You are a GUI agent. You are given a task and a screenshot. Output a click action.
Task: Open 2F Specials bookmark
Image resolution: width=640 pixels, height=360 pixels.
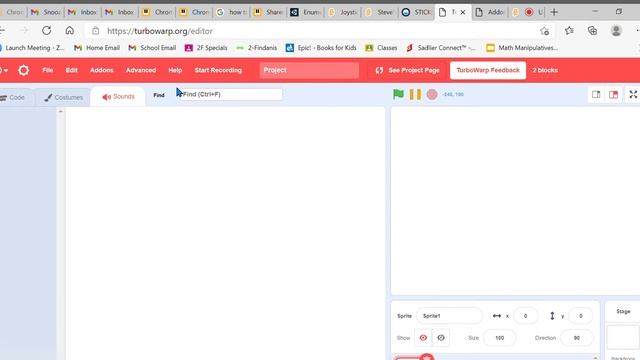coord(206,48)
